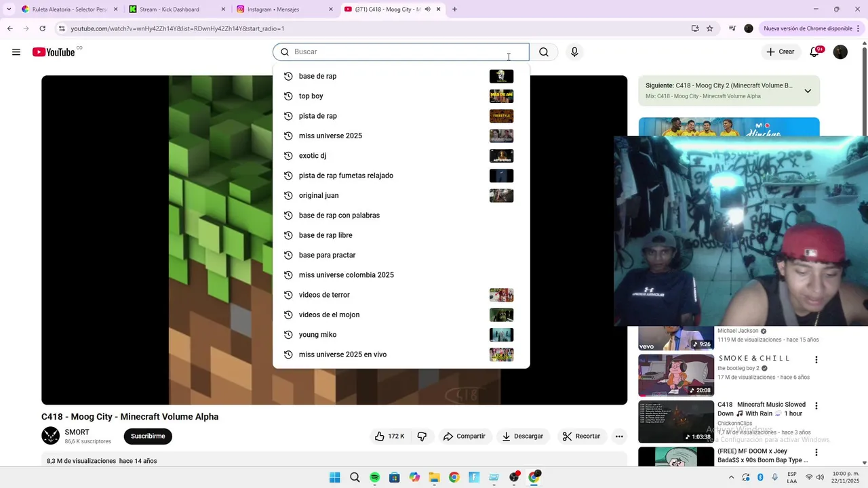Open options for Smoke & Chill video
Image resolution: width=868 pixels, height=488 pixels.
(816, 360)
